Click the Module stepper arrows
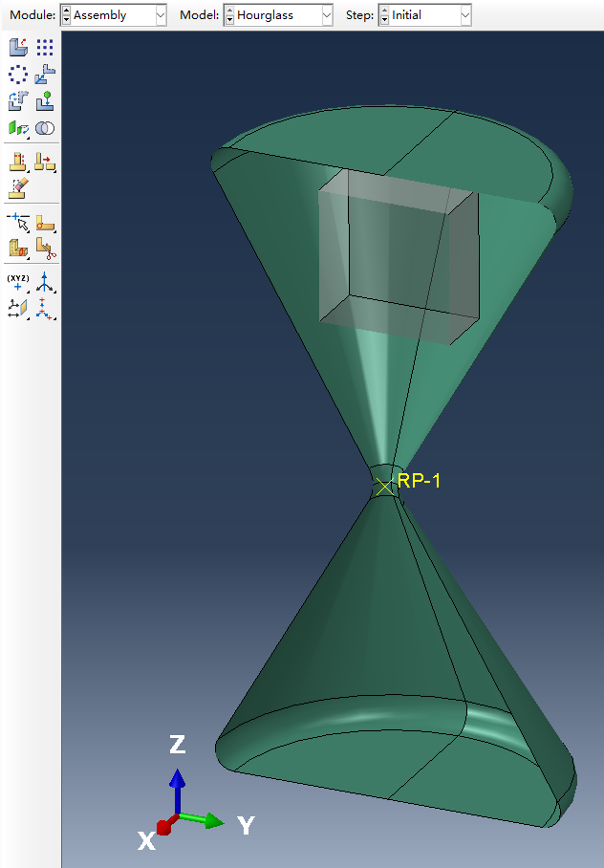Image resolution: width=604 pixels, height=868 pixels. 66,15
